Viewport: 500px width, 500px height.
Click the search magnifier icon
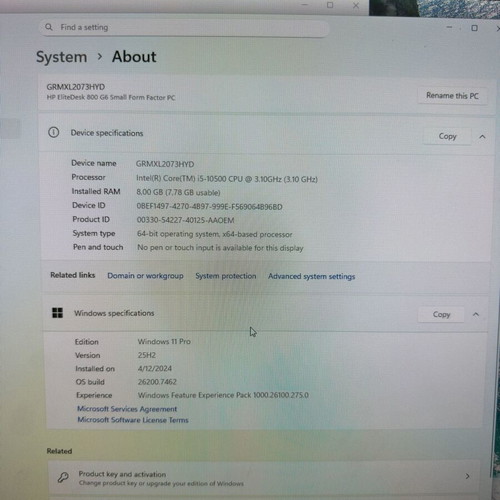click(49, 27)
